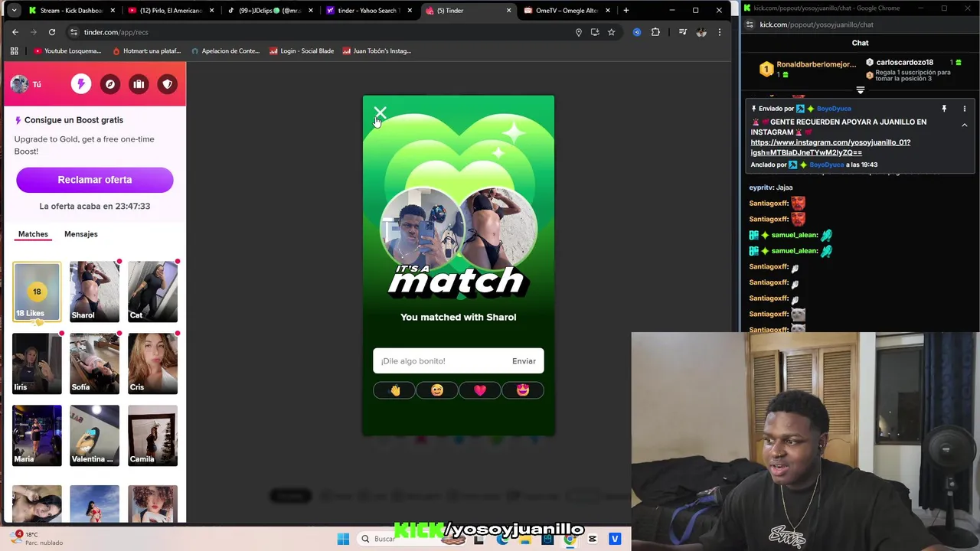
Task: Select the Matches tab
Action: [x=33, y=234]
